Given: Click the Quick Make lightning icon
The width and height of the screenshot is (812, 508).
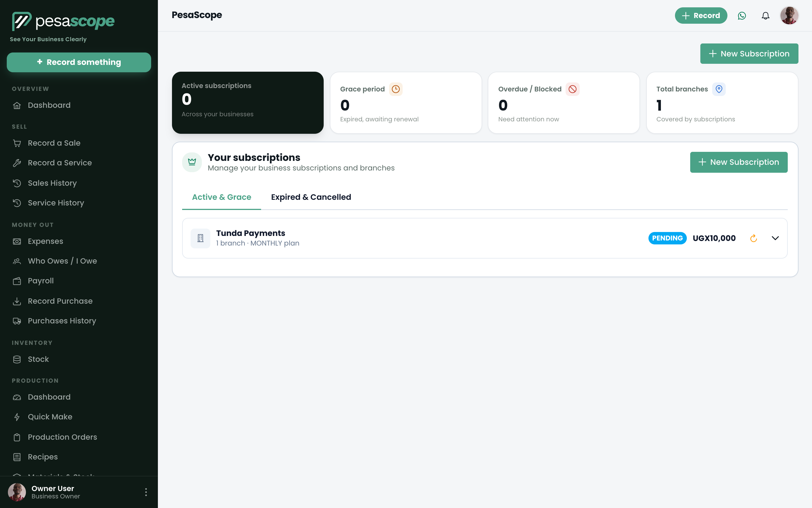Looking at the screenshot, I should click(x=17, y=417).
